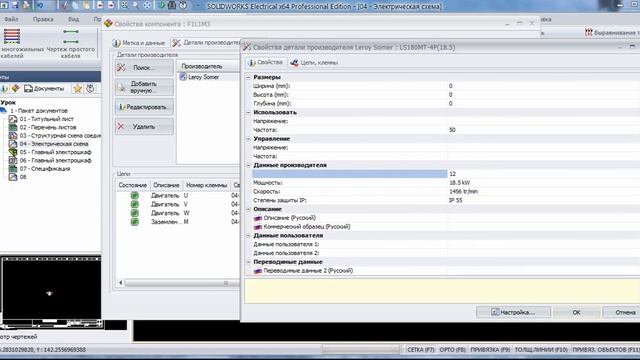The width and height of the screenshot is (640, 360).
Task: Confirm with the OK button
Action: pyautogui.click(x=576, y=312)
